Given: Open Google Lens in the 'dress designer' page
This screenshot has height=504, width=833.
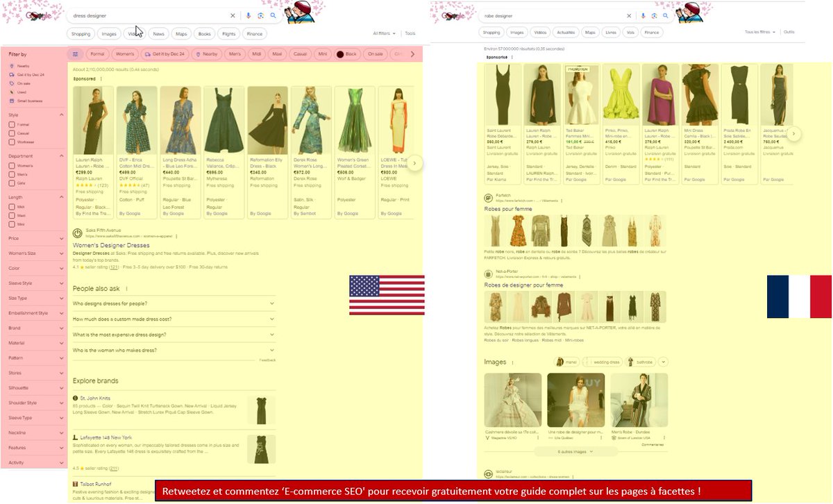Looking at the screenshot, I should click(261, 15).
